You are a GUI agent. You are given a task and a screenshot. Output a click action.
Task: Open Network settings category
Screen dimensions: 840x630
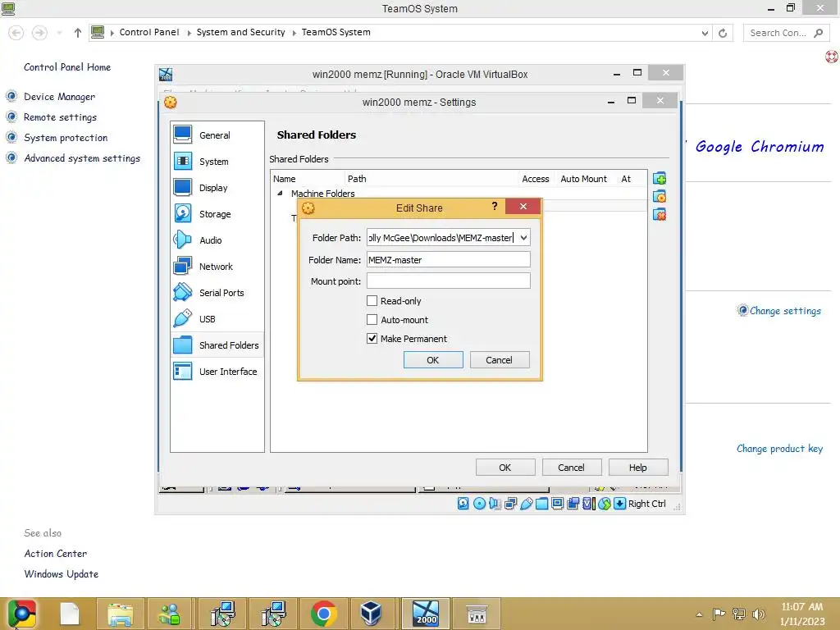(217, 267)
